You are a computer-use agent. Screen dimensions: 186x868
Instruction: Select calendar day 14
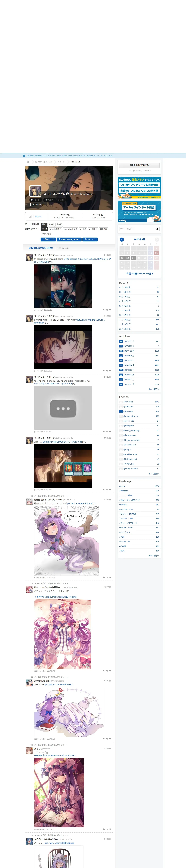(x=133, y=258)
